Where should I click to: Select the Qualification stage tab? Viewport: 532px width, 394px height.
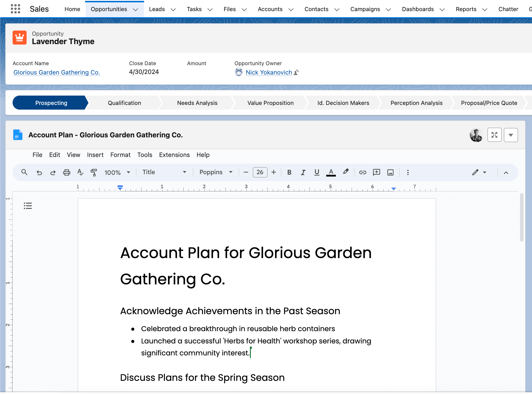[124, 103]
